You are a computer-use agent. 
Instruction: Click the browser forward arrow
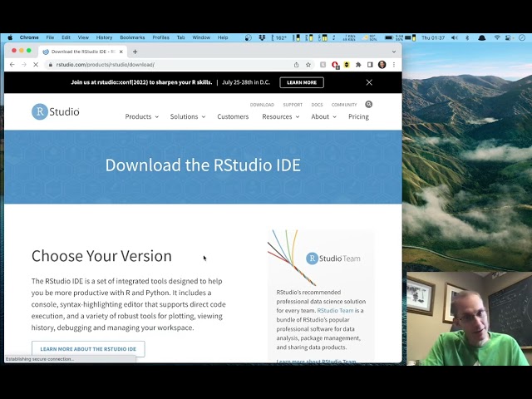pos(24,65)
